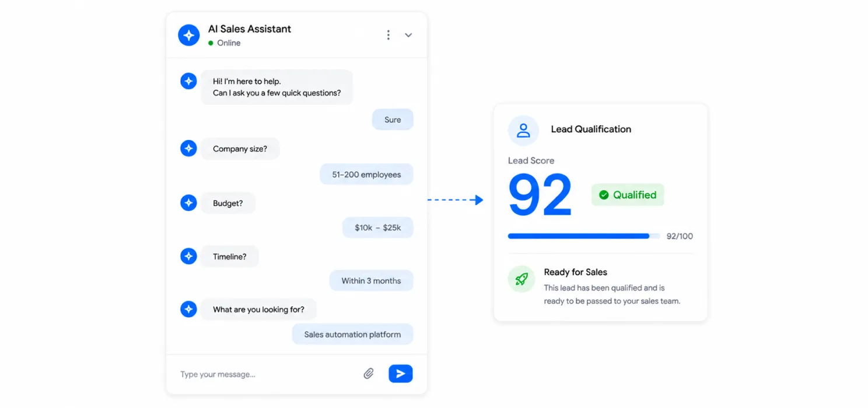
Task: Click the "Budget?" message
Action: (x=228, y=203)
